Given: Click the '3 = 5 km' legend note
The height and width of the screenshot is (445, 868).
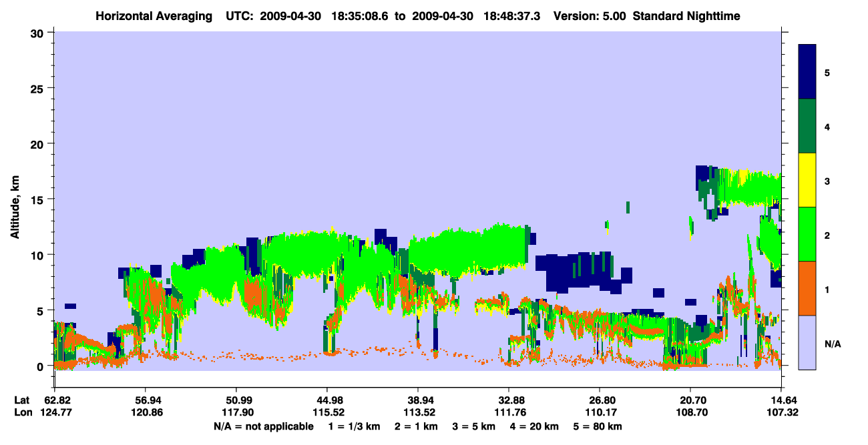Looking at the screenshot, I should (x=475, y=426).
